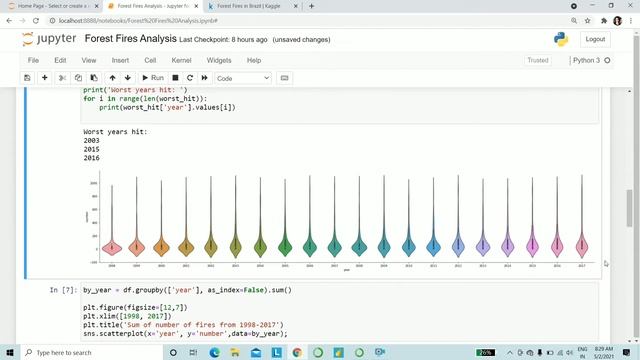Open Task View in the taskbar

(x=193, y=352)
